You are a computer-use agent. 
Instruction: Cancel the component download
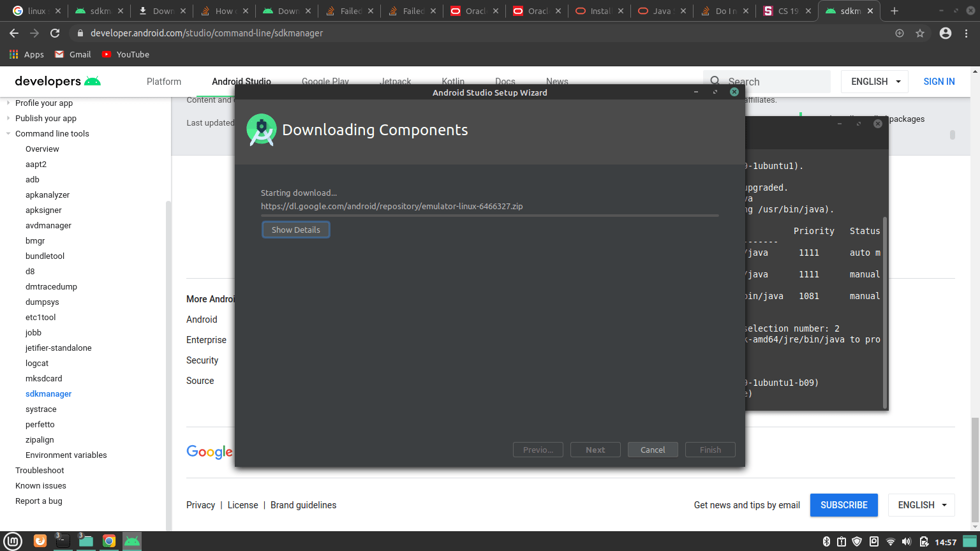653,449
